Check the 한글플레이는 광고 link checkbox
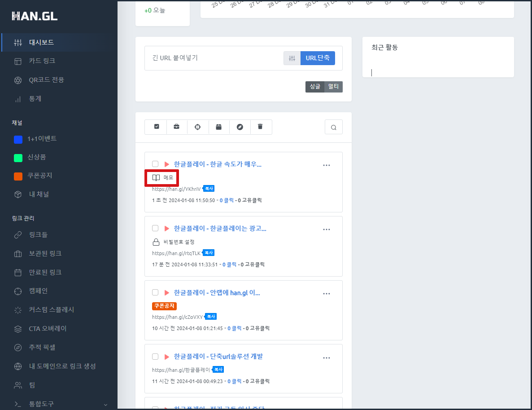The width and height of the screenshot is (532, 410). tap(155, 228)
